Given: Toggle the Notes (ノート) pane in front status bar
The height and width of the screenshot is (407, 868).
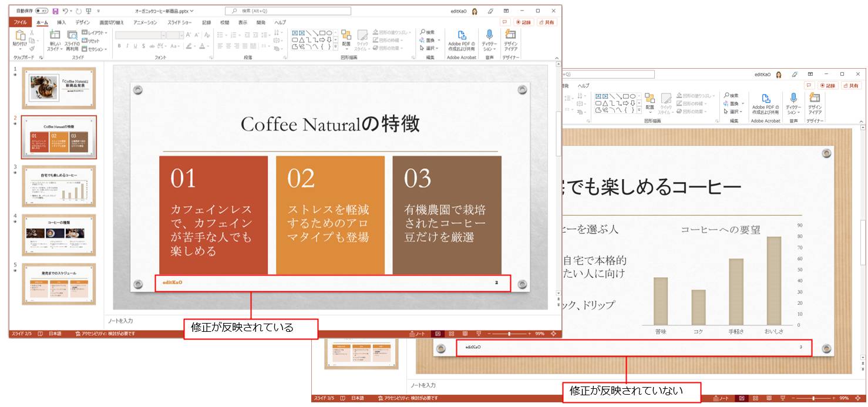Looking at the screenshot, I should [x=417, y=334].
